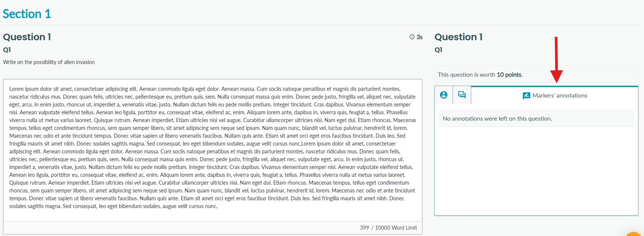Open the user profile tab icon
The image size is (644, 236).
coord(443,95)
